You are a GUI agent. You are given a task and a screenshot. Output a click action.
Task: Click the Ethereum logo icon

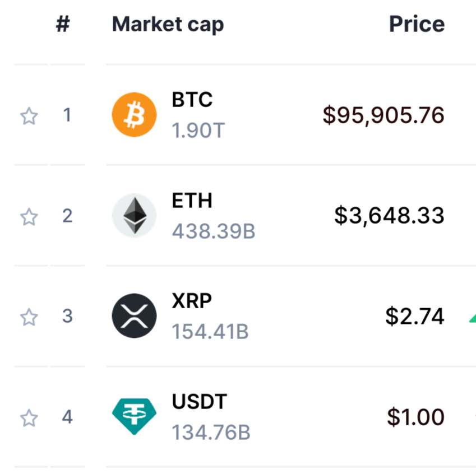point(134,215)
